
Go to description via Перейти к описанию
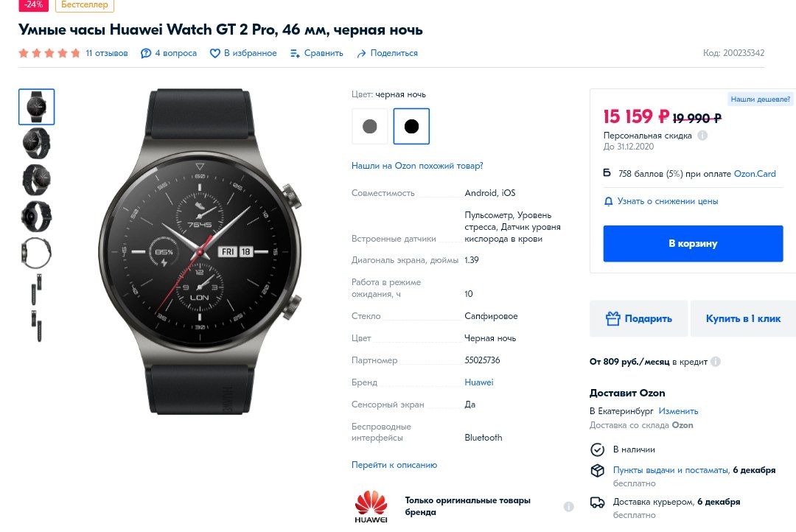(x=394, y=464)
